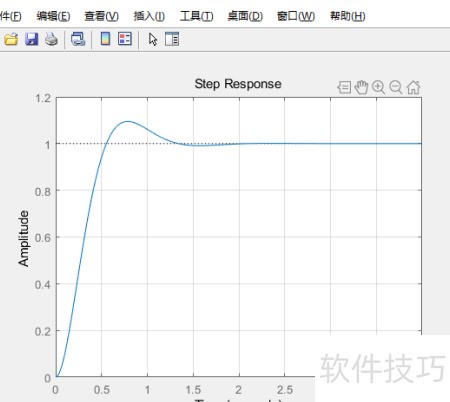Activate the pan hand tool above the axes
This screenshot has width=450, height=402.
point(361,87)
